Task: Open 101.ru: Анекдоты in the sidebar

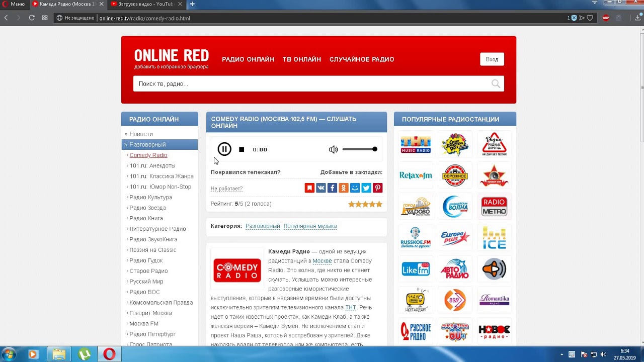Action: point(152,166)
